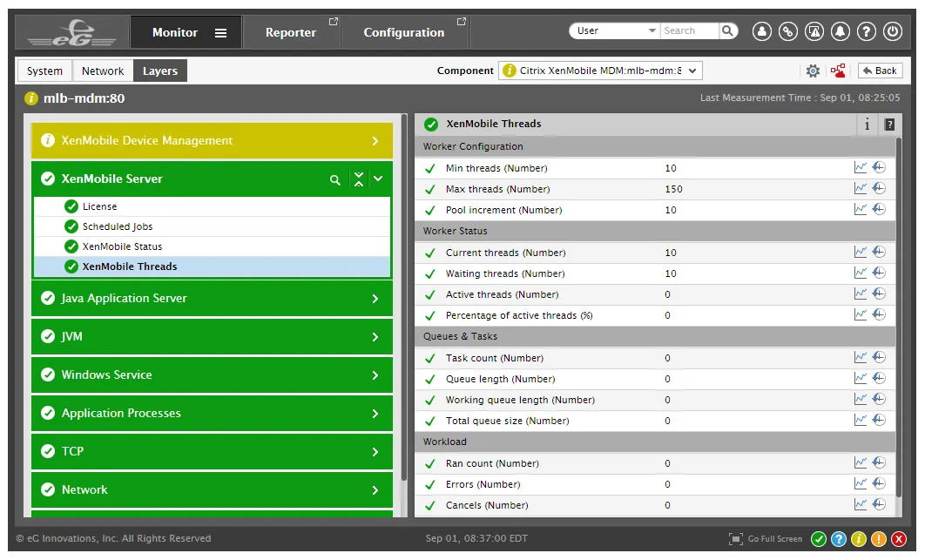Select the License test

(x=213, y=206)
